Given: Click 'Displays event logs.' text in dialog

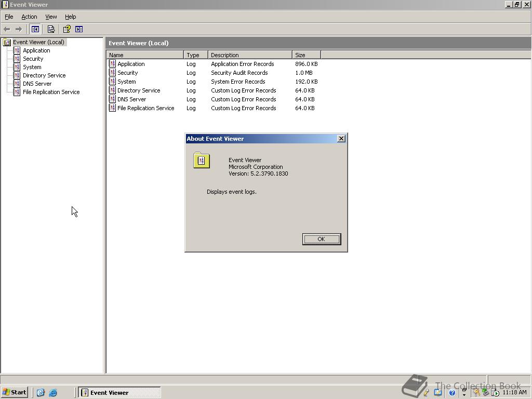Looking at the screenshot, I should 231,192.
